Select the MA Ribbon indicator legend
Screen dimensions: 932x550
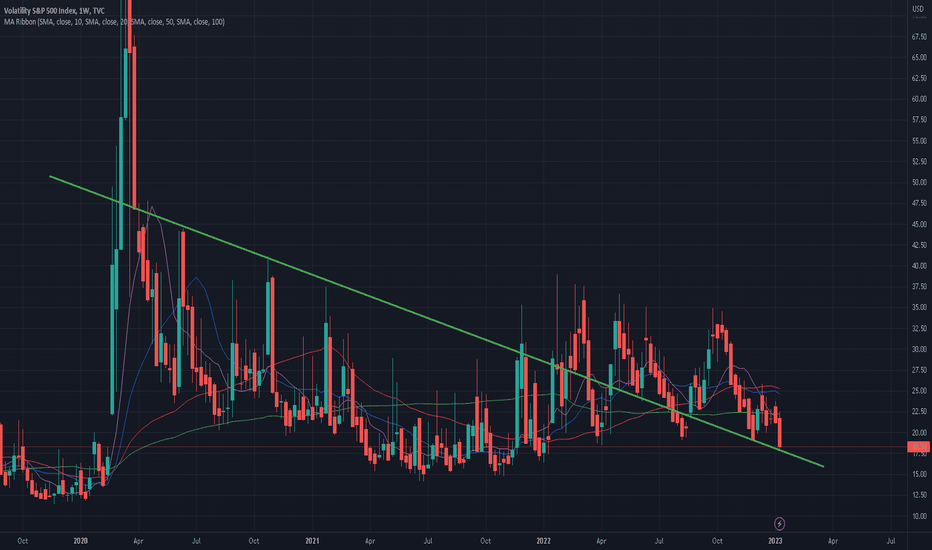click(114, 22)
